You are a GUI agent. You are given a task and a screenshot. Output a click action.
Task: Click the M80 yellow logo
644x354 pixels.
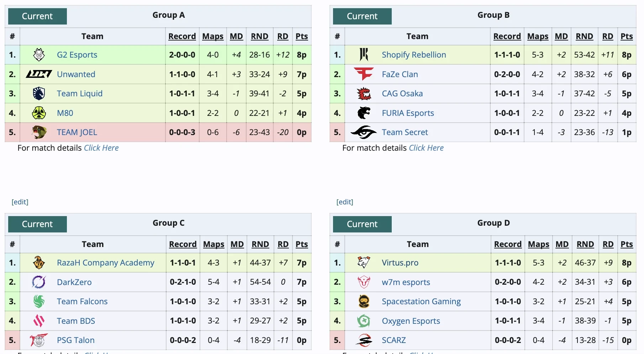[x=39, y=113]
